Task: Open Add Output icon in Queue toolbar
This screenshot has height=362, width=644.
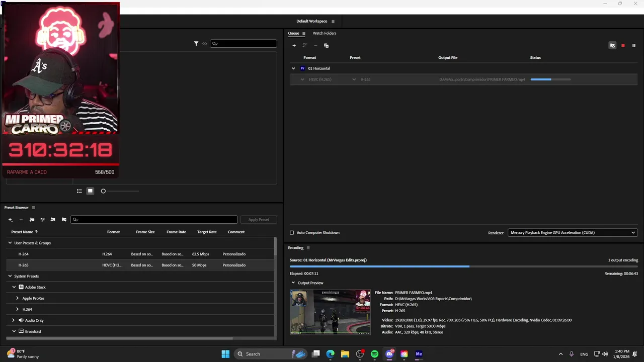Action: coord(305,46)
